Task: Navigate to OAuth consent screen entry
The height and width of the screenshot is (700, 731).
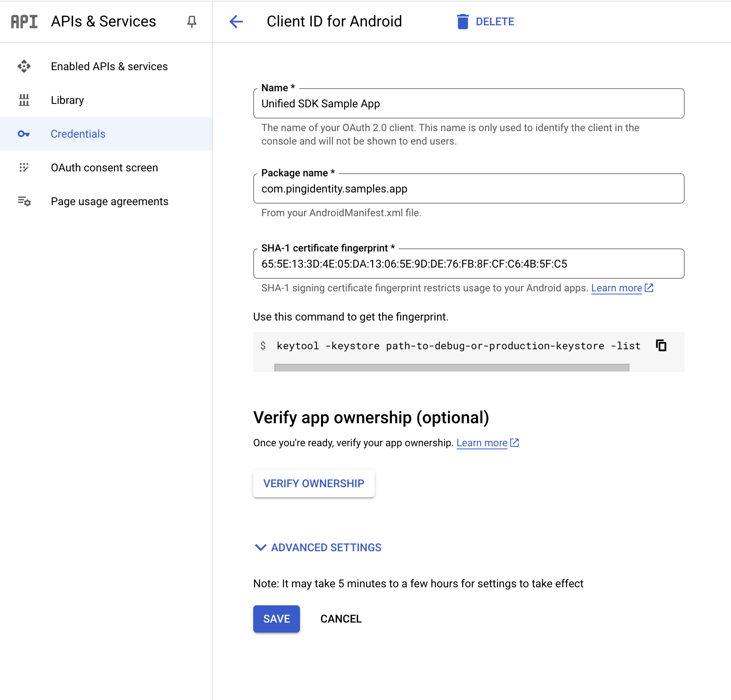Action: coord(104,168)
